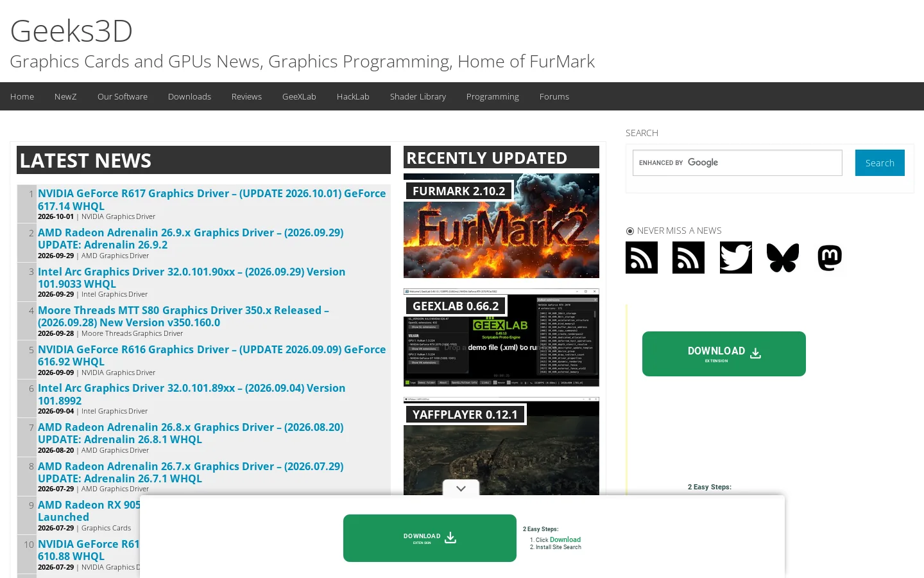
Task: Open HackLab navigation item
Action: coord(353,96)
